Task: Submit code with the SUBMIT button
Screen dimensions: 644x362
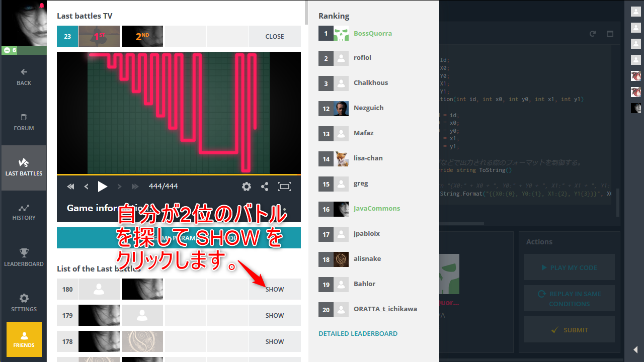Action: [569, 330]
